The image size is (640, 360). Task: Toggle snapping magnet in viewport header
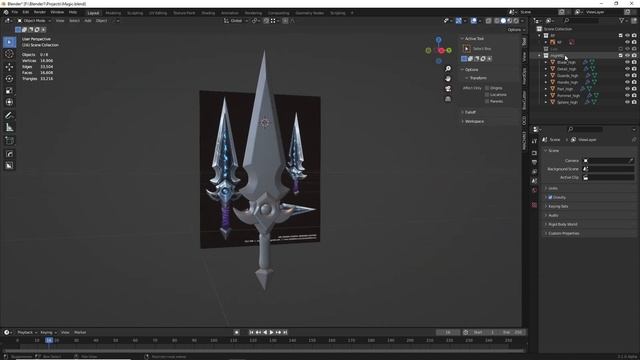click(266, 21)
